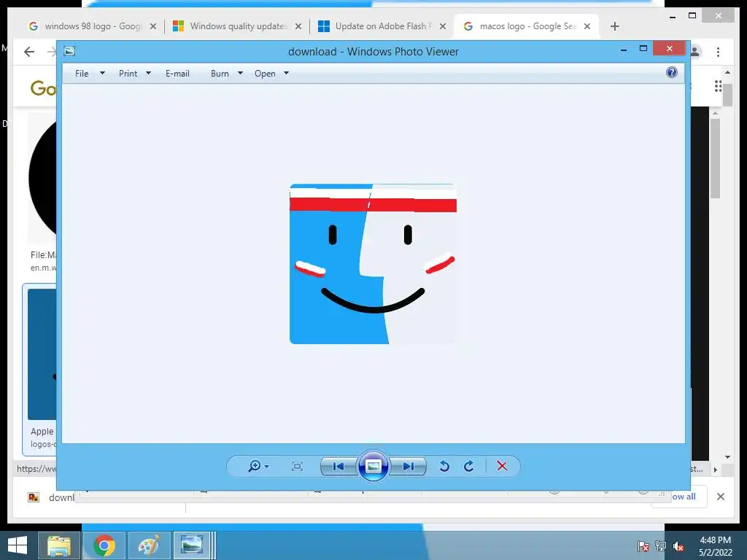Open the Google apps grid icon

coord(718,86)
